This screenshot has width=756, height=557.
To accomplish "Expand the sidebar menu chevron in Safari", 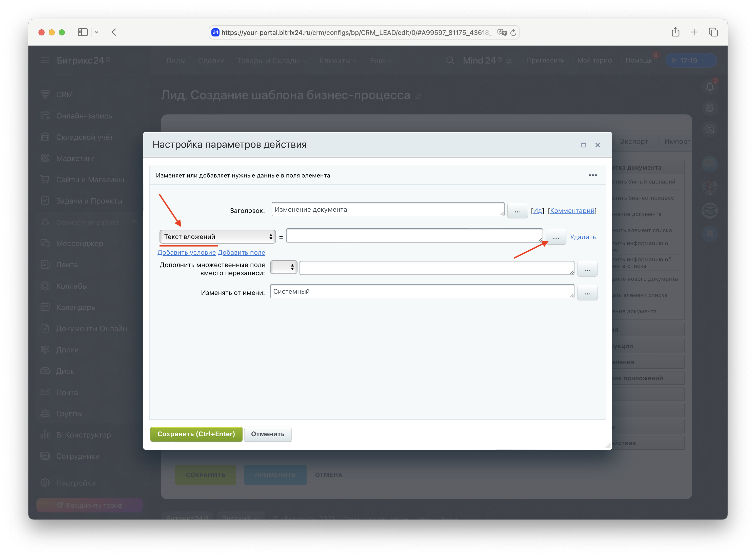I will point(97,32).
